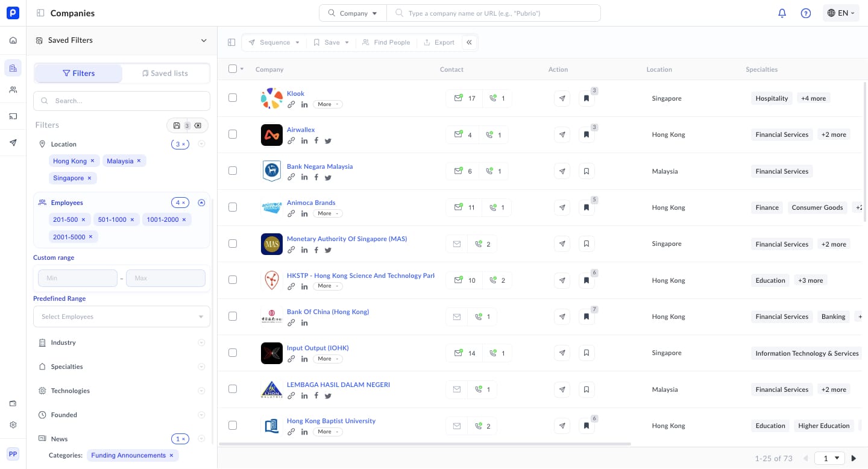Image resolution: width=868 pixels, height=469 pixels.
Task: Open the settings gear in left sidebar
Action: click(13, 425)
